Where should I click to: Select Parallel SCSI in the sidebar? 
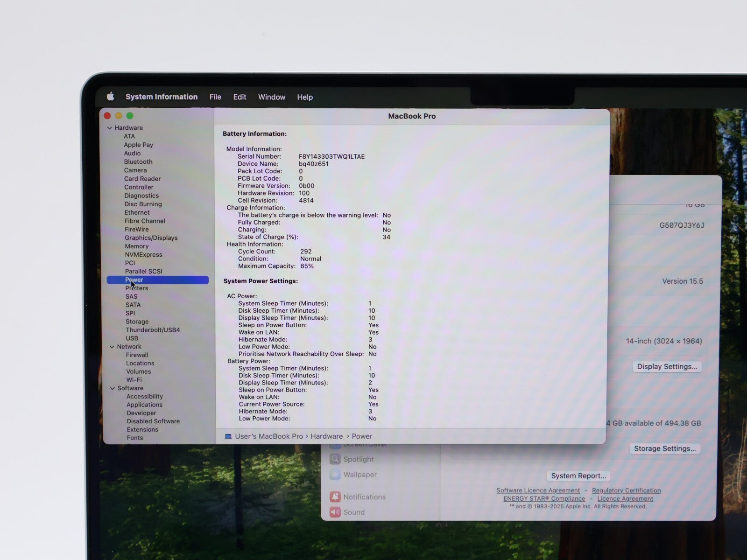(x=144, y=271)
